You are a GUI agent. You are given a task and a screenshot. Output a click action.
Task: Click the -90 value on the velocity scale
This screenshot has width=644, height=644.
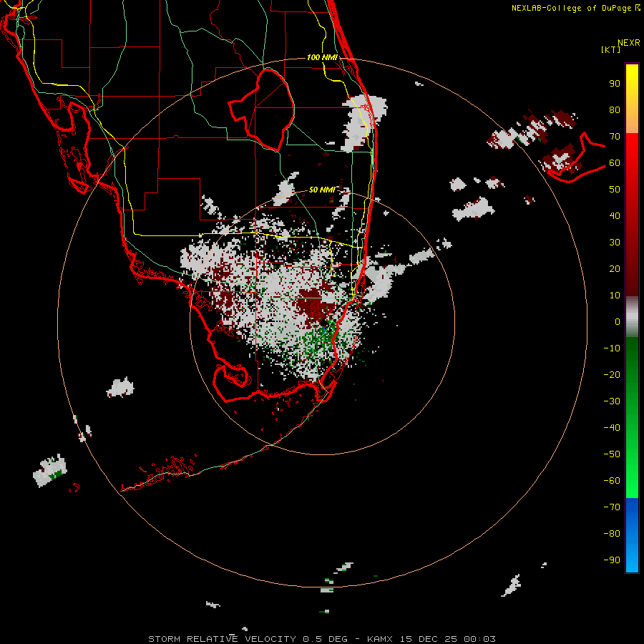(612, 560)
